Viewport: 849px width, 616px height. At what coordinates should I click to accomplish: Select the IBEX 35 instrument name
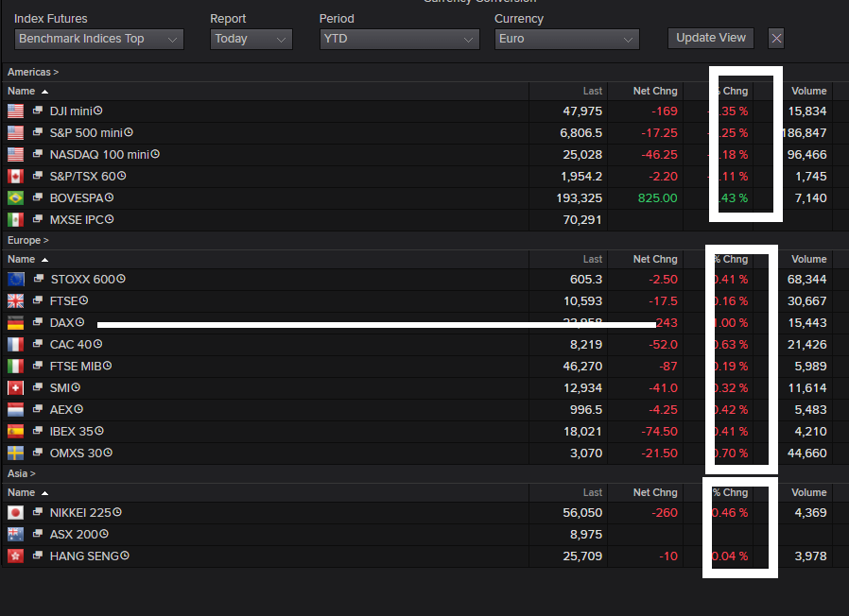click(x=72, y=432)
